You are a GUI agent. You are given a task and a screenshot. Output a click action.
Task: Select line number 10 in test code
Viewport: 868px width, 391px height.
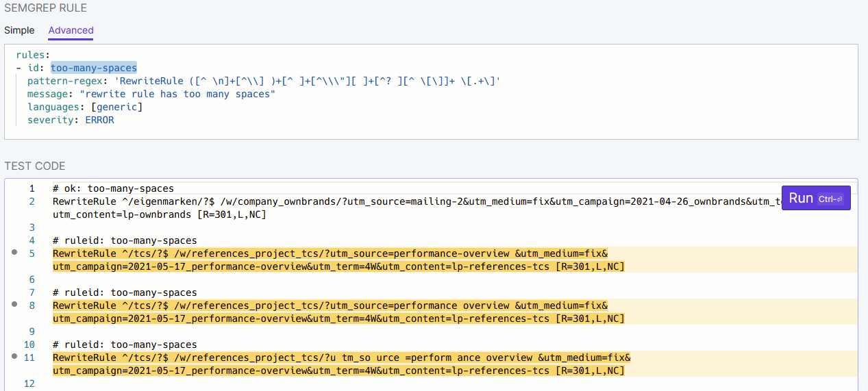point(29,344)
